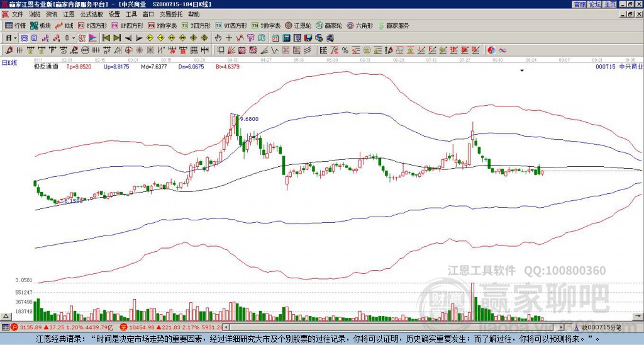Image resolution: width=644 pixels, height=345 pixels.
Task: Open the 六角形 hexagon tool
Action: point(360,25)
